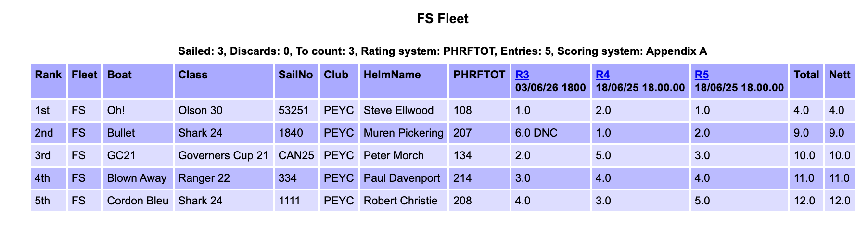Select the SailNo column header
Screen dimensions: 868x228
(x=296, y=81)
